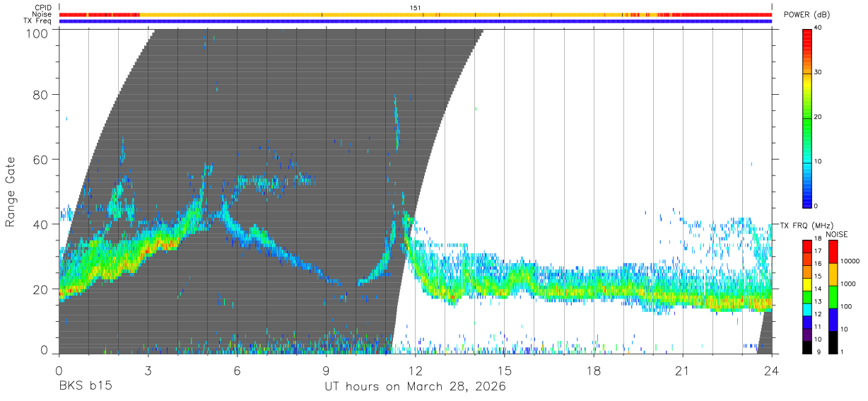
Task: Click the 10000 label on noise scale
Action: (850, 261)
